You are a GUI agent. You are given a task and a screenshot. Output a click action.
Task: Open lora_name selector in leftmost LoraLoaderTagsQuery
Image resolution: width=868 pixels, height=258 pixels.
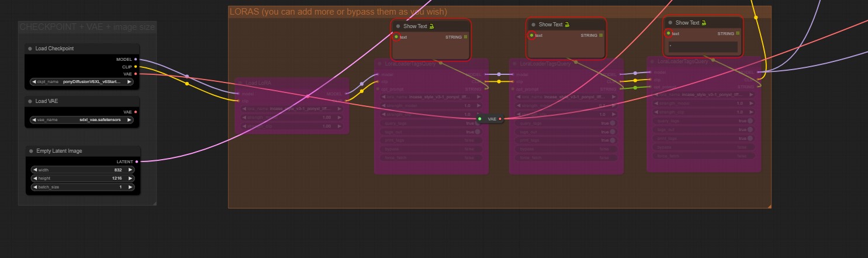coord(432,97)
